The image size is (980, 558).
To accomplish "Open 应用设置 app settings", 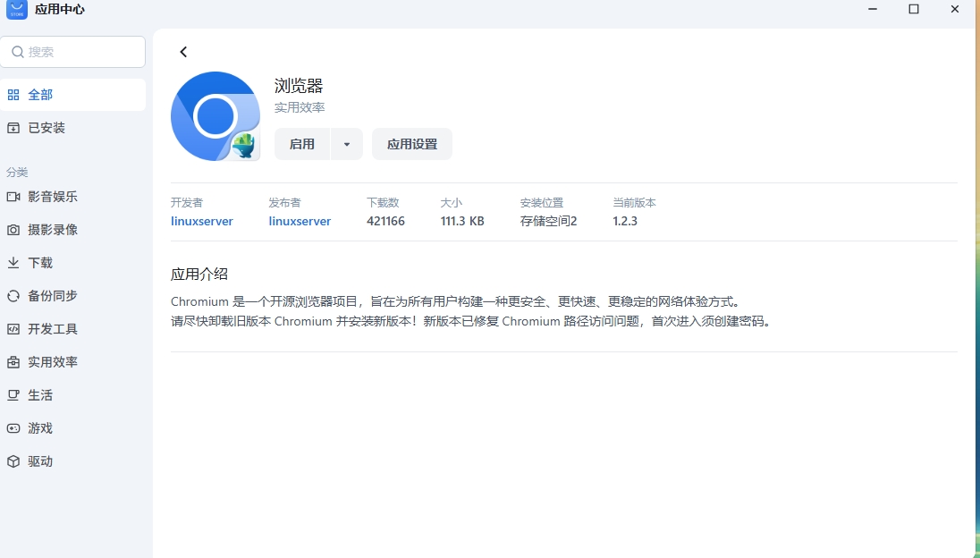I will coord(412,144).
